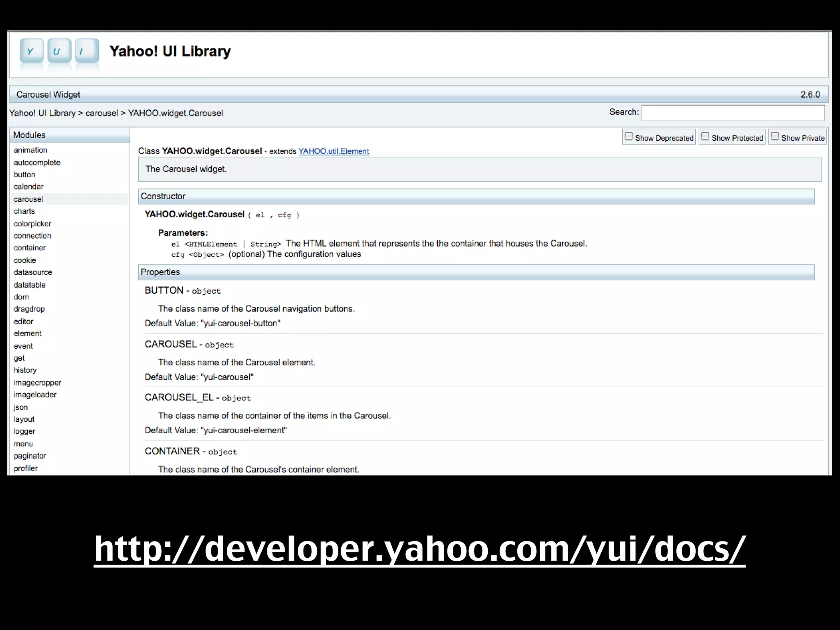
Task: Open the YAHOO.util.Element class link
Action: pos(333,151)
